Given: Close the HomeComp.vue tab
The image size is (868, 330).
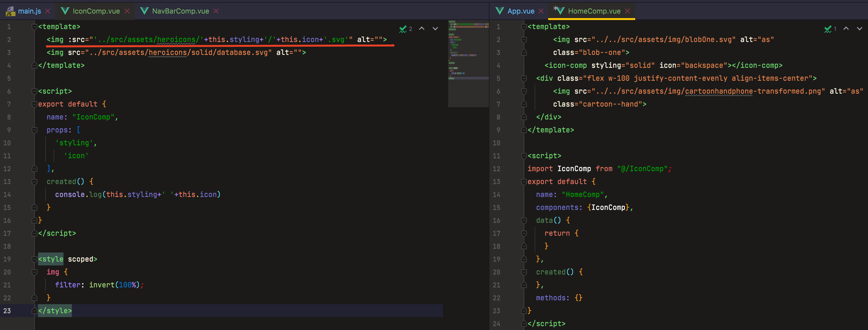Looking at the screenshot, I should pyautogui.click(x=627, y=11).
